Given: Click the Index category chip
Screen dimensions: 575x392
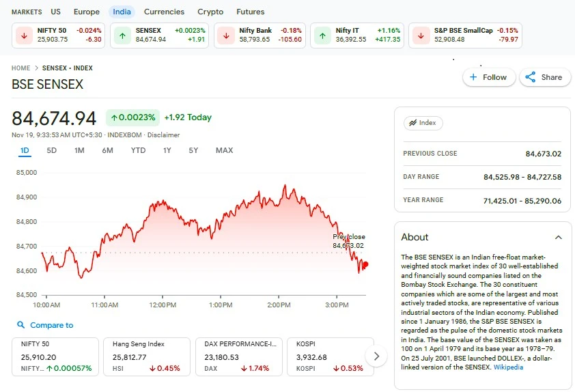Looking at the screenshot, I should click(x=423, y=123).
